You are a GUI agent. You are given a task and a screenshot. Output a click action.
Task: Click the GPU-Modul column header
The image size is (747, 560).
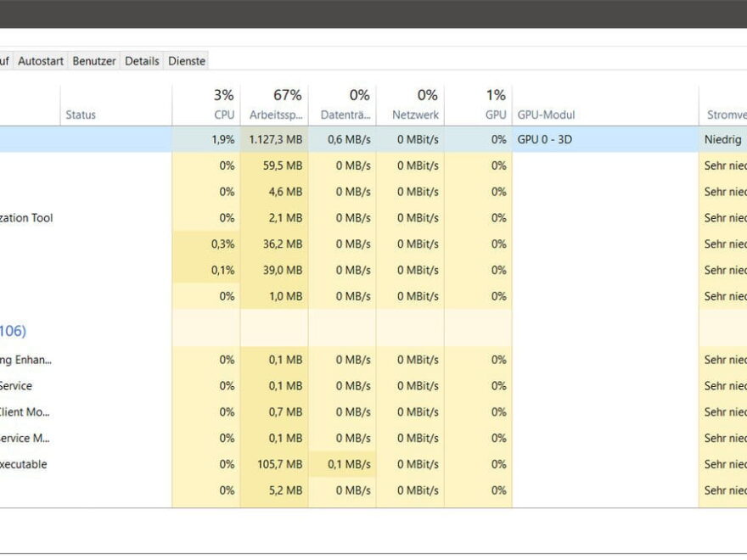coord(605,104)
